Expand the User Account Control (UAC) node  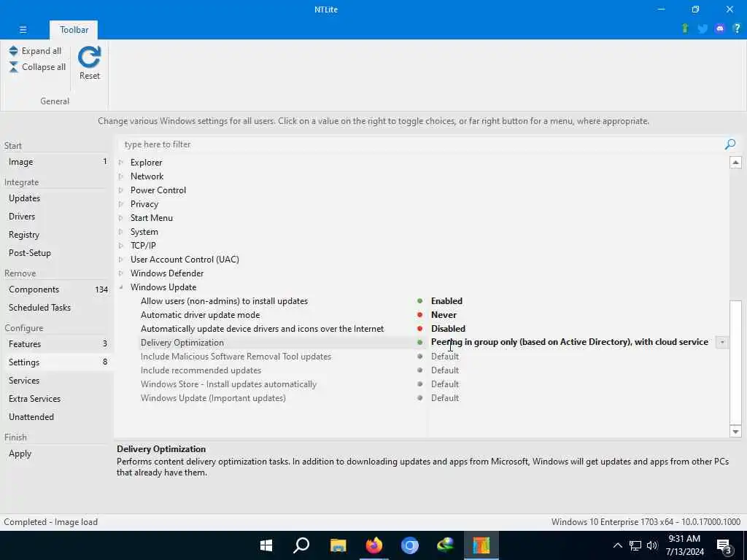(121, 260)
